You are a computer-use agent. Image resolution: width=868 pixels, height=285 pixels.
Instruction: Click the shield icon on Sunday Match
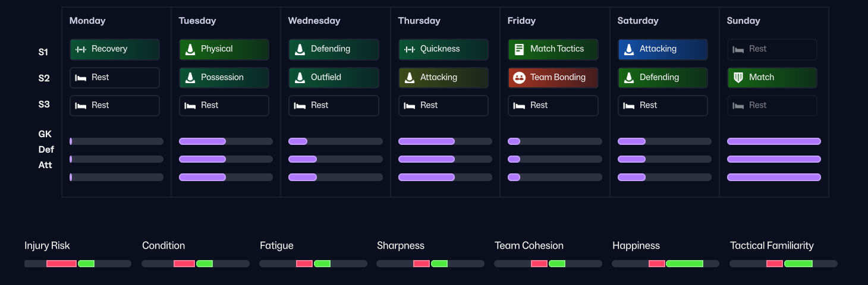point(738,78)
